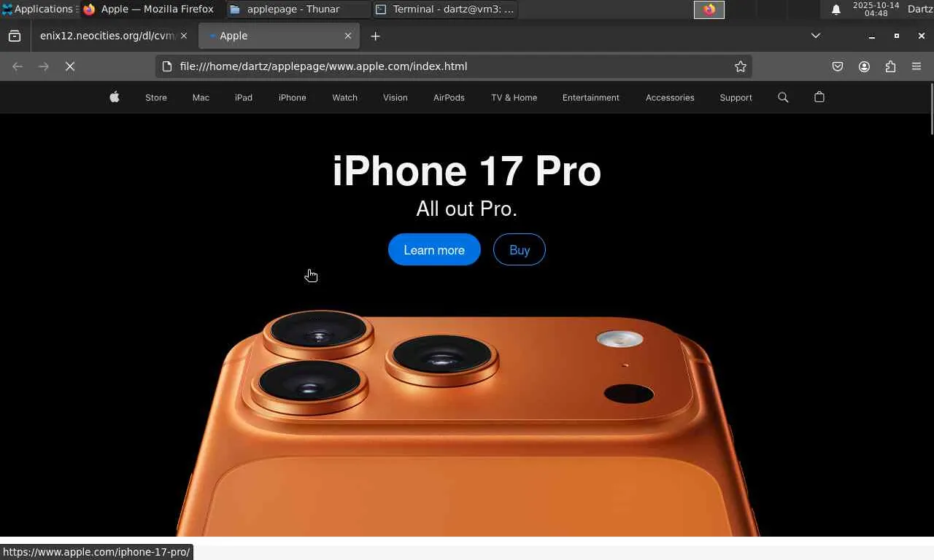Open the Firefox account icon

pos(864,66)
